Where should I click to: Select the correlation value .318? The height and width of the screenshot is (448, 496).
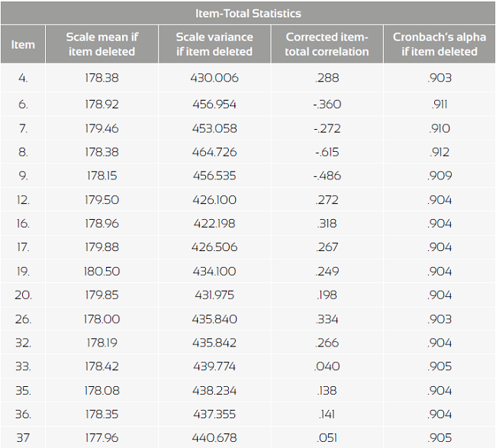click(x=327, y=224)
